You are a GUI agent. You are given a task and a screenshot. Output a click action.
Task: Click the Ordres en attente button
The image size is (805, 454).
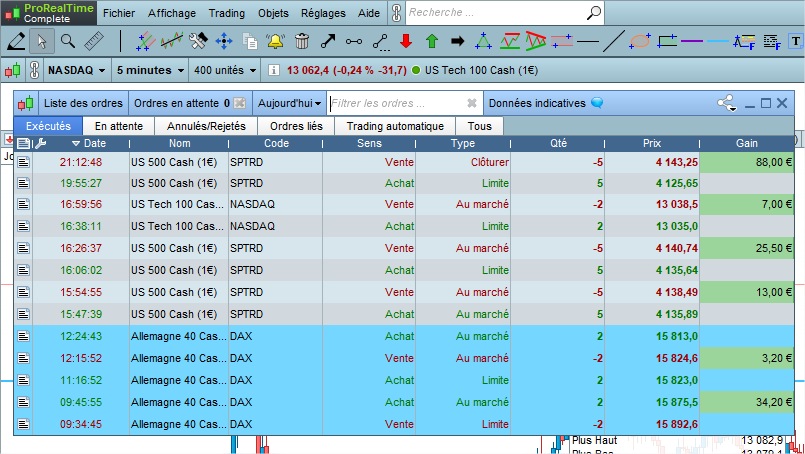pos(189,103)
